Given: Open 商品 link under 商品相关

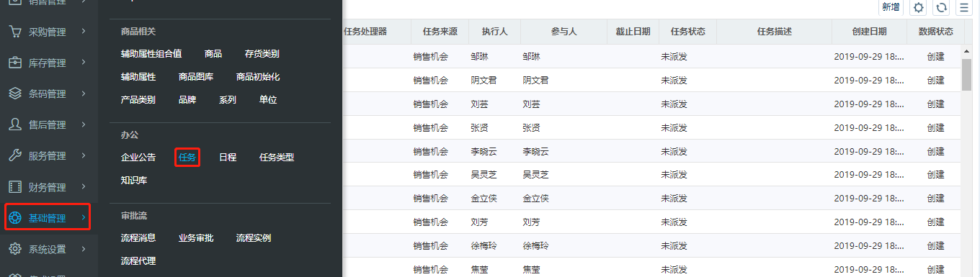Looking at the screenshot, I should pos(213,54).
